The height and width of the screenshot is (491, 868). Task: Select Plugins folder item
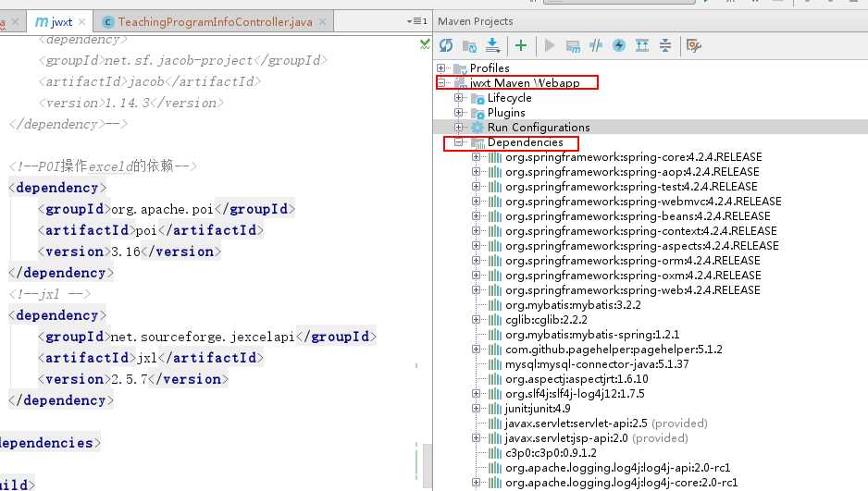[x=506, y=113]
